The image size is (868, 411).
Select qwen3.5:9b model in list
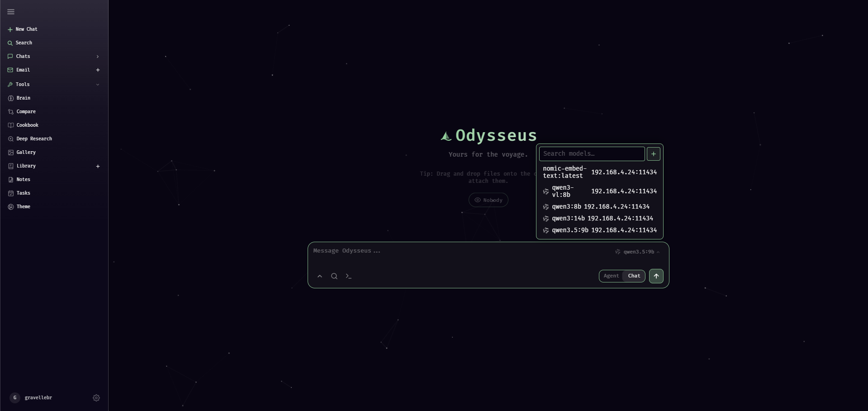[600, 230]
